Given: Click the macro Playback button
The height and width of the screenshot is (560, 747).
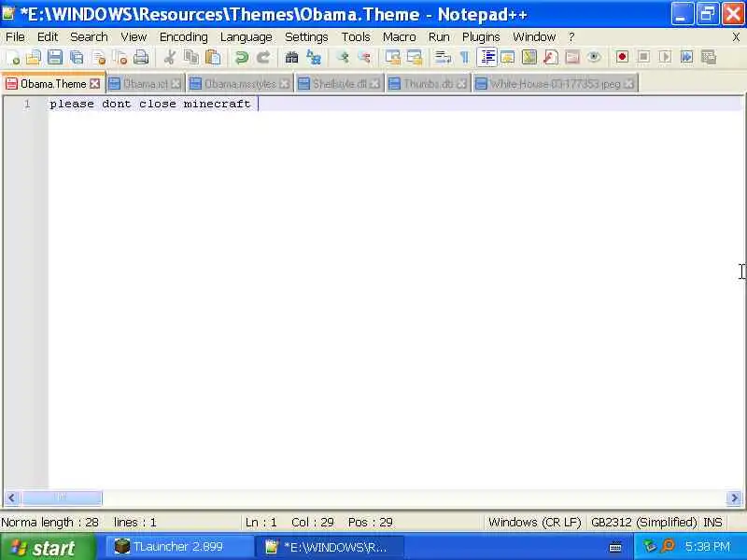Looking at the screenshot, I should point(665,58).
